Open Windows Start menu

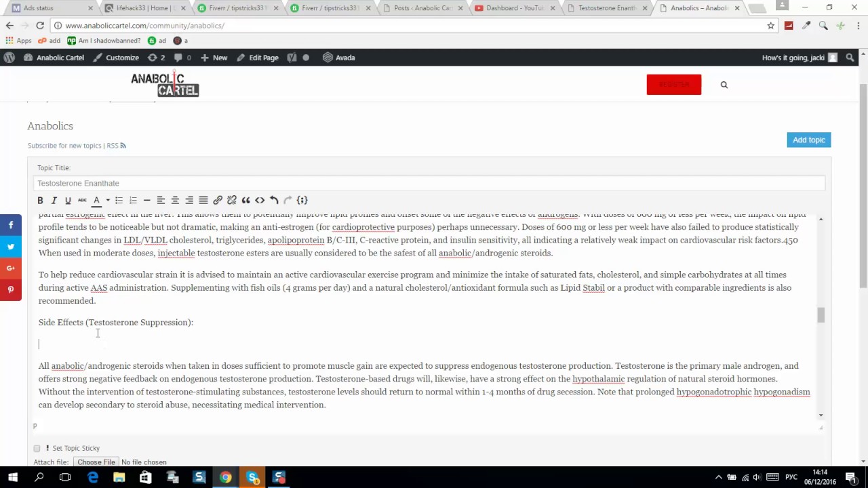[13, 478]
